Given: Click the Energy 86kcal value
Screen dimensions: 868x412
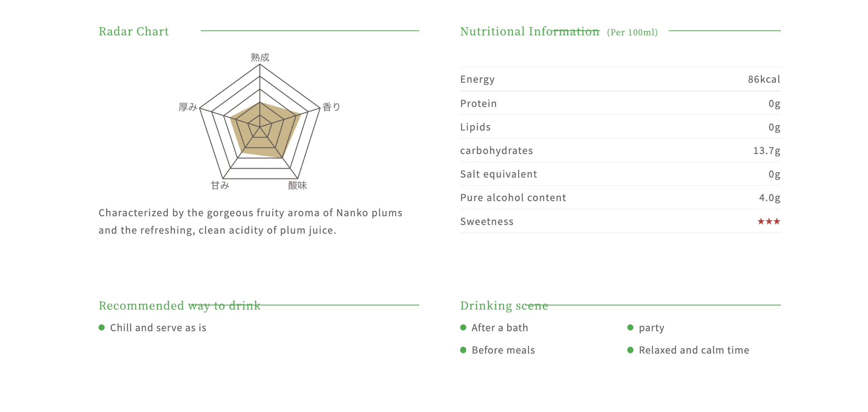Looking at the screenshot, I should click(x=764, y=79).
